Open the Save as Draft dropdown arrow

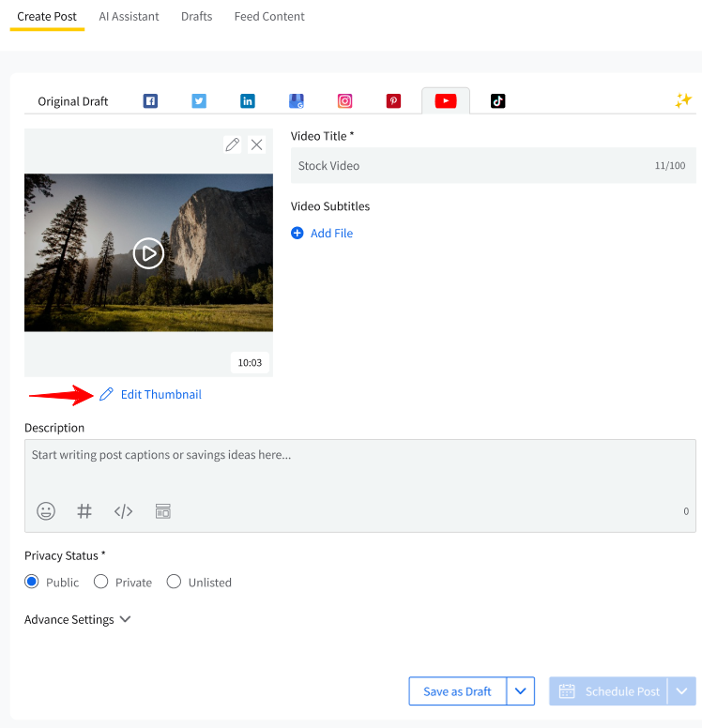(521, 691)
